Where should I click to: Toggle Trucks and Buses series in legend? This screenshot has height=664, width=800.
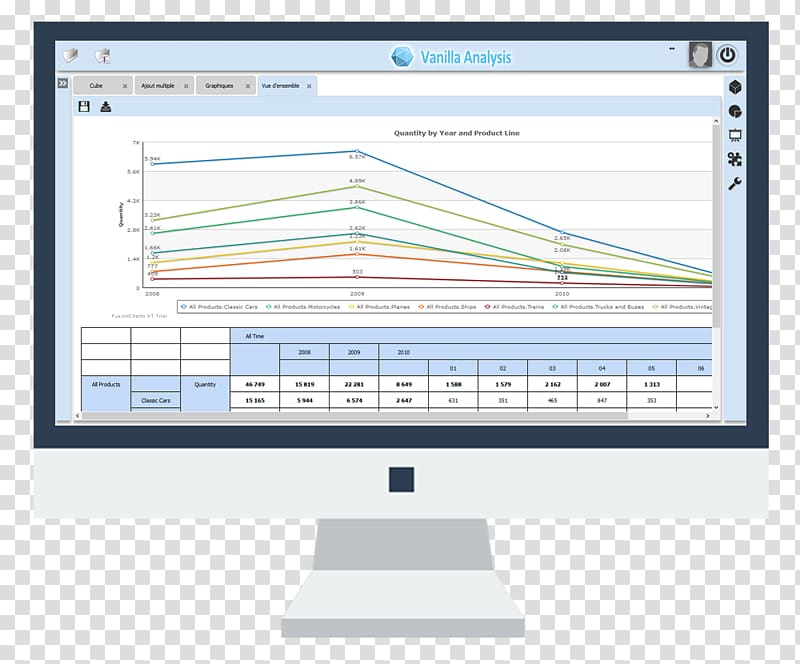click(598, 307)
